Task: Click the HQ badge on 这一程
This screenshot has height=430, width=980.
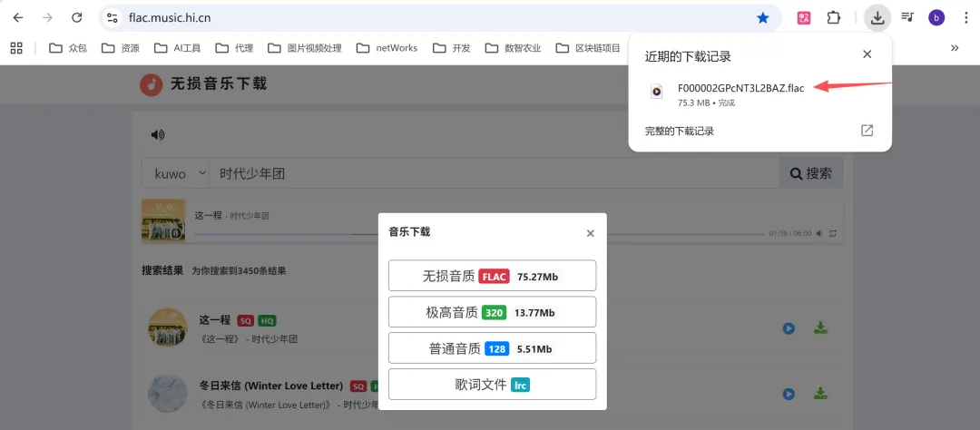Action: click(x=267, y=320)
